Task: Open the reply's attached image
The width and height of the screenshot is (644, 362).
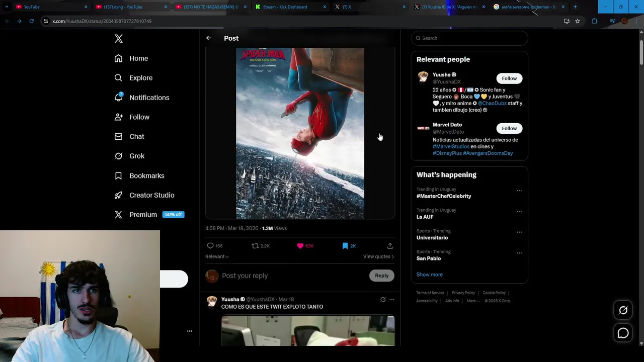Action: point(308,330)
